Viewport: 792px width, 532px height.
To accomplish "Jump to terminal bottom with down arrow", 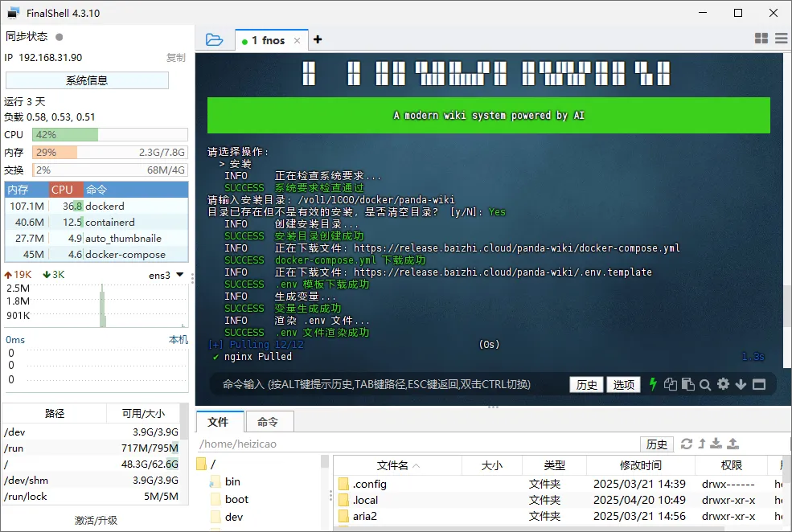I will point(741,385).
